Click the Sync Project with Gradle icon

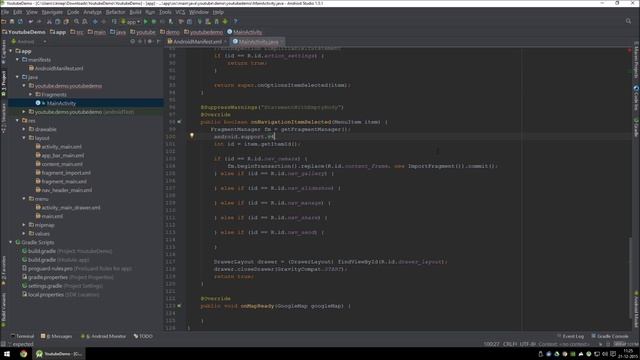pyautogui.click(x=199, y=22)
